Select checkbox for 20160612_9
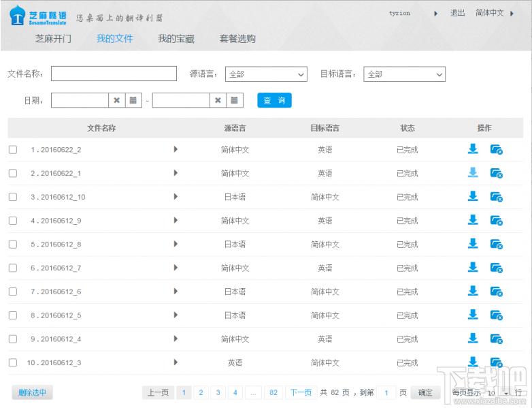Screen dimensions: 532x408 pyautogui.click(x=13, y=221)
